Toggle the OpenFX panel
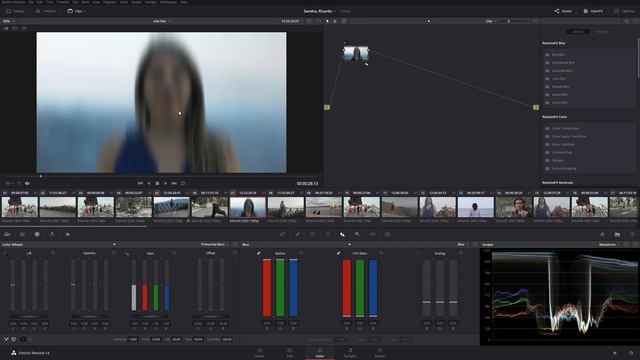 [593, 11]
